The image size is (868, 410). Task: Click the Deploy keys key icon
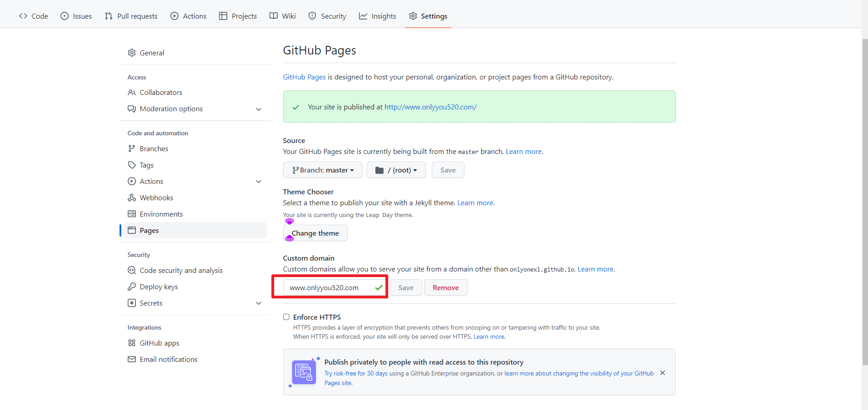tap(132, 287)
